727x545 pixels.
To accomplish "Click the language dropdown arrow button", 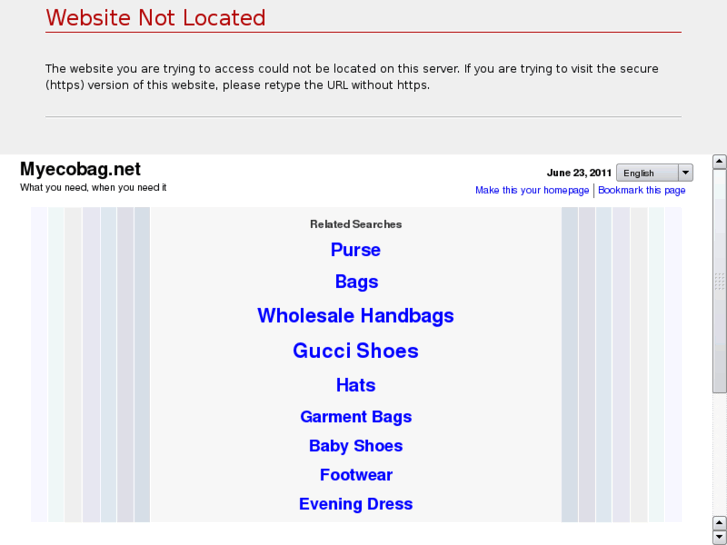I will pyautogui.click(x=685, y=173).
